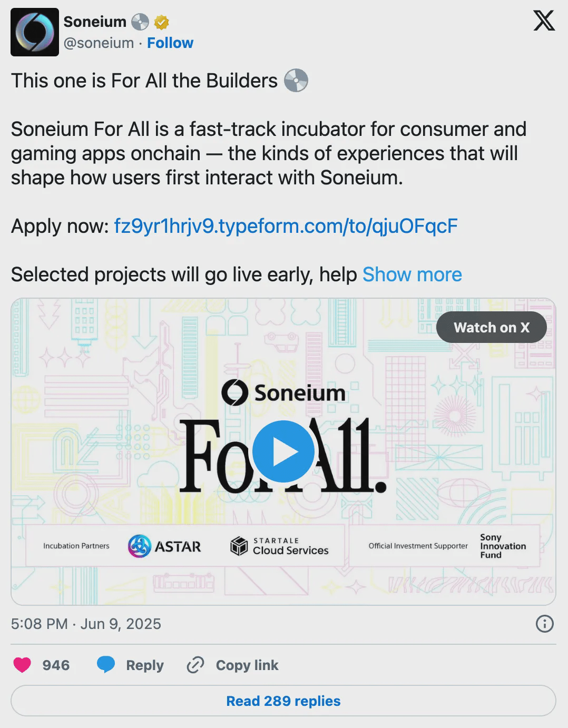The width and height of the screenshot is (568, 728).
Task: Follow the Soneium account
Action: (170, 43)
